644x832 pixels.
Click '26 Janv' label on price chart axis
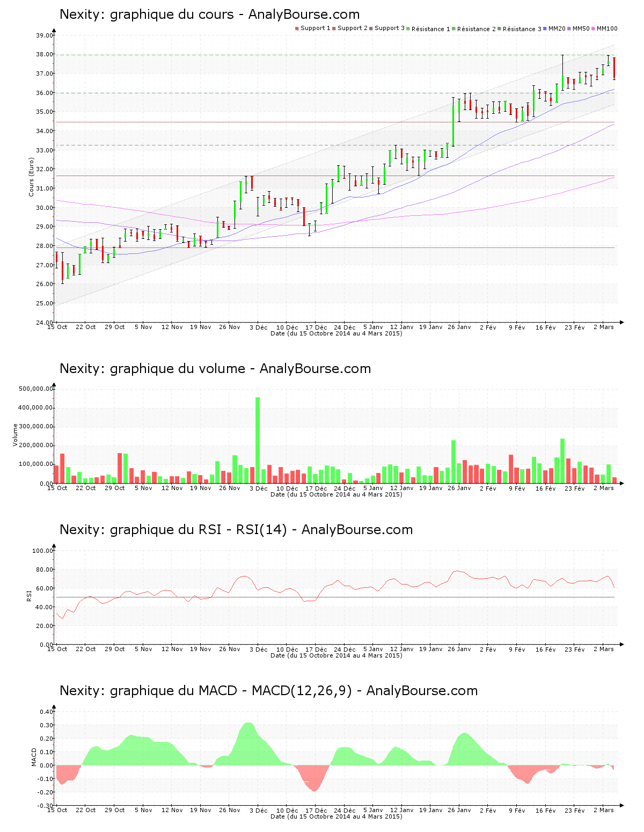click(459, 327)
